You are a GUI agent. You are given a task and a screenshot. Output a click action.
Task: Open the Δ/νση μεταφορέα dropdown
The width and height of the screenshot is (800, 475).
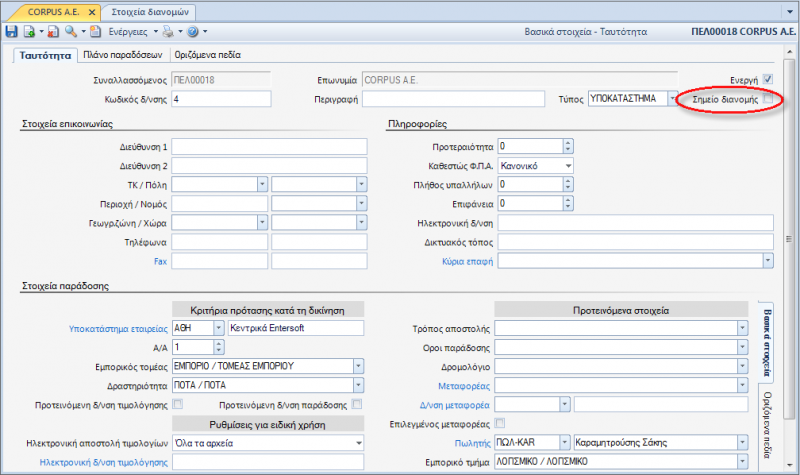click(564, 404)
